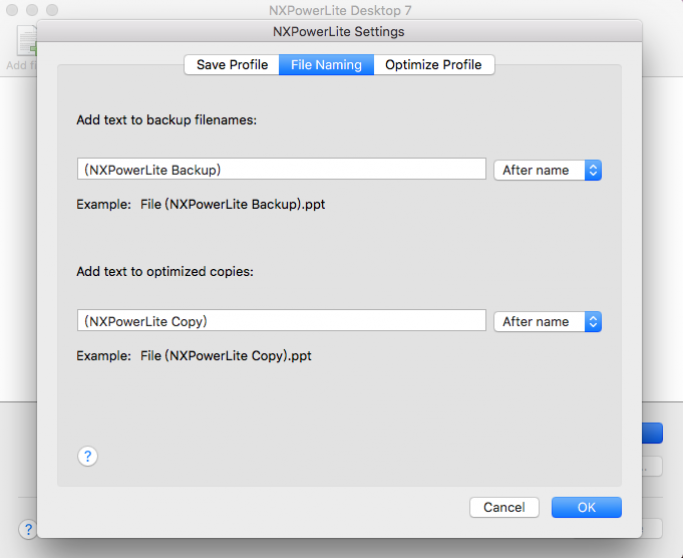Confirm settings with the OK button
683x558 pixels.
click(586, 507)
